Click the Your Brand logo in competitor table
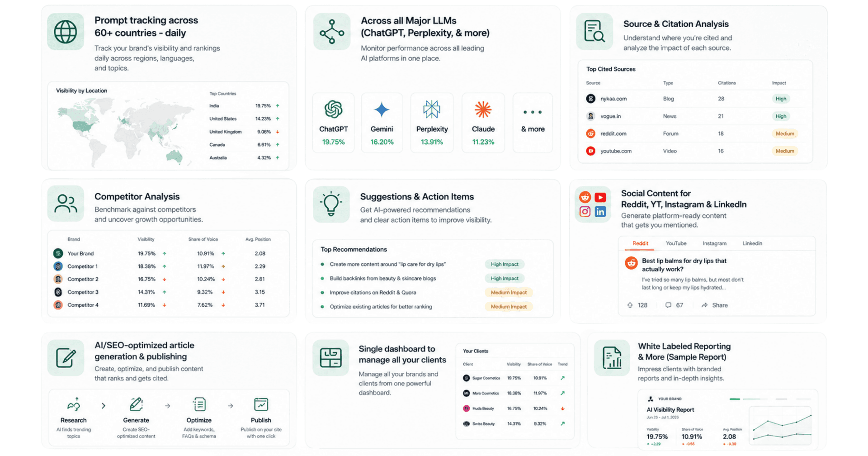Image resolution: width=868 pixels, height=456 pixels. point(58,253)
